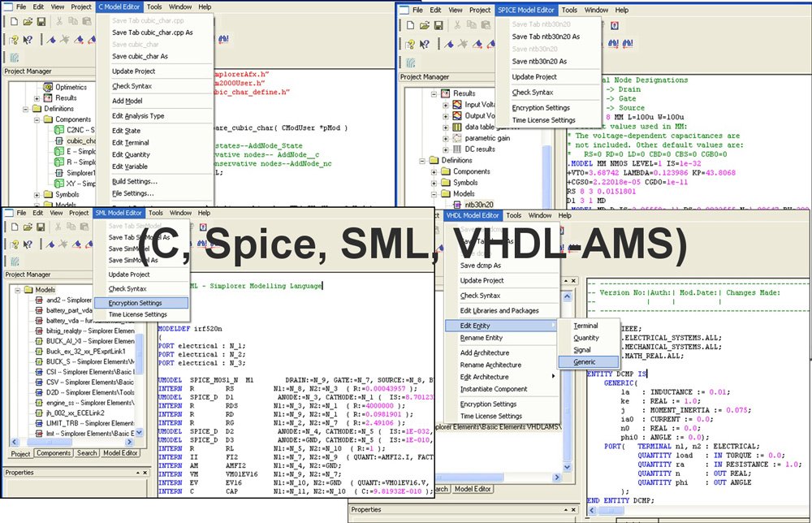Click Terminal in Edit Entity submenu
812x523 pixels.
pos(588,326)
